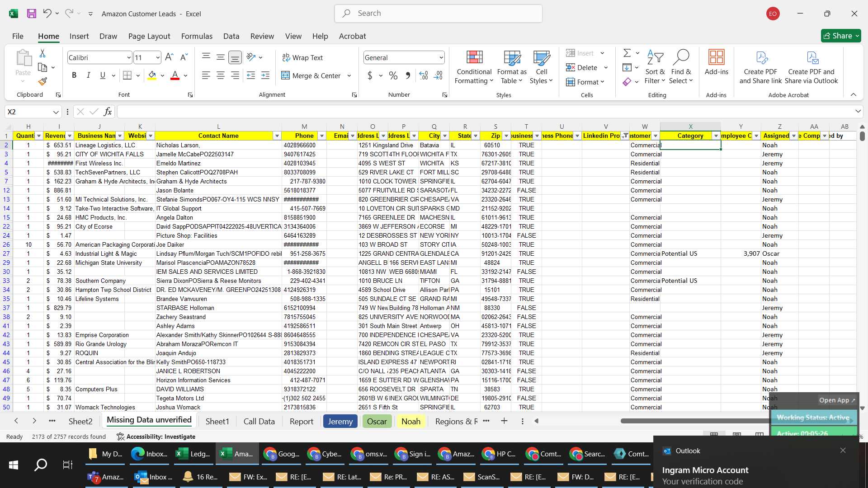
Task: Activate the Format Painter brush
Action: coord(42,81)
